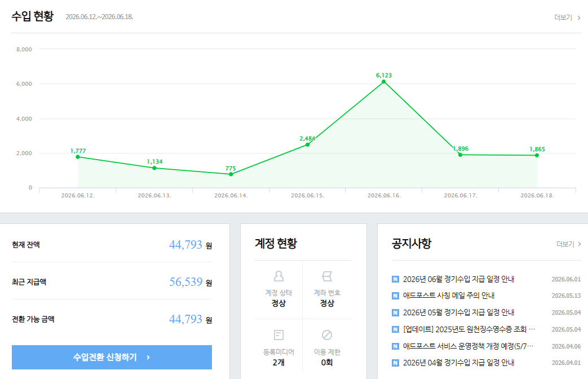Click 계좌 번호 value 정상

[x=327, y=303]
